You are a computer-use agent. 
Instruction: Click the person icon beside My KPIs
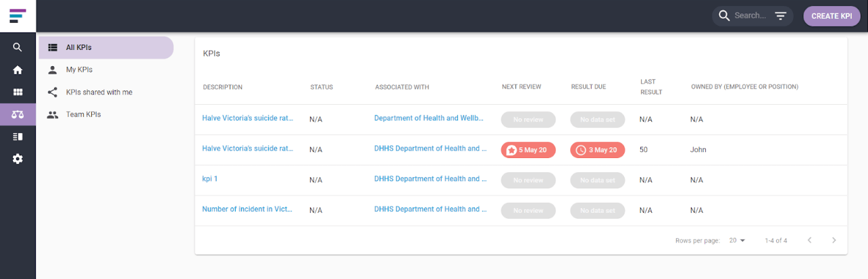[x=53, y=70]
